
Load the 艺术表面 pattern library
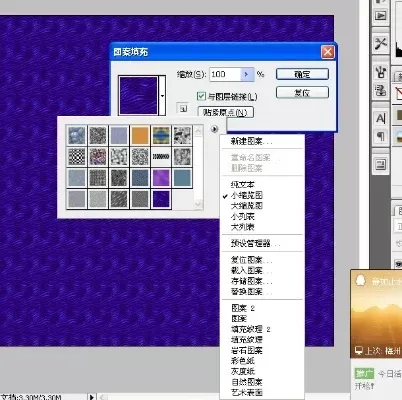click(x=247, y=393)
